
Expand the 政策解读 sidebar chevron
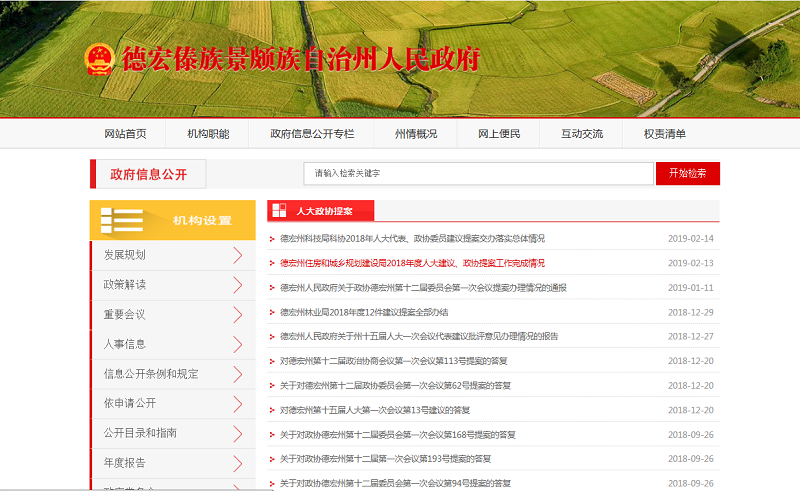pyautogui.click(x=237, y=284)
